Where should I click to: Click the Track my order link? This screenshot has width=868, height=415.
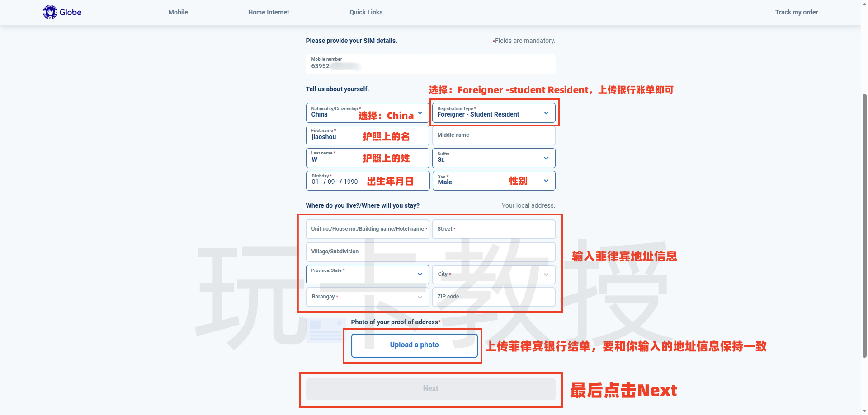click(x=797, y=12)
